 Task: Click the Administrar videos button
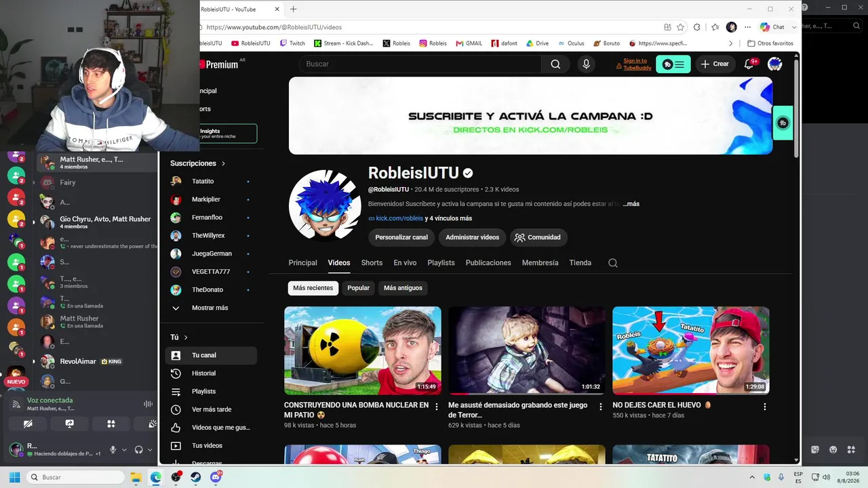(472, 237)
